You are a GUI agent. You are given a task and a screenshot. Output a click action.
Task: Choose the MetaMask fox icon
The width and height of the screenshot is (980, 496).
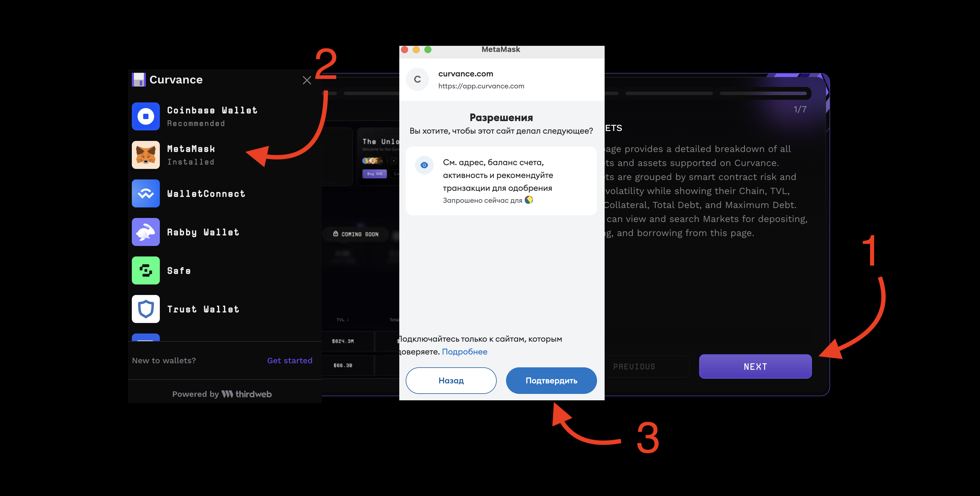[146, 155]
